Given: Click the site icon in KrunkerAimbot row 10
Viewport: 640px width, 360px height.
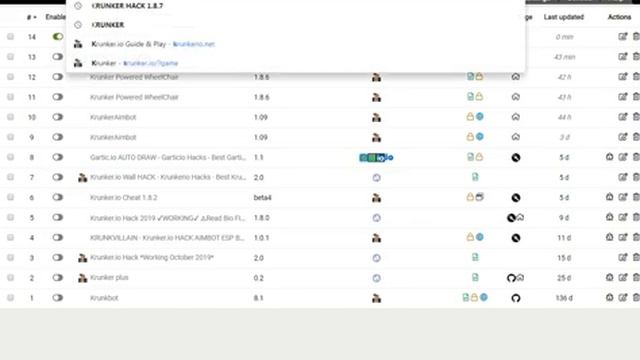Looking at the screenshot, I should [x=376, y=118].
